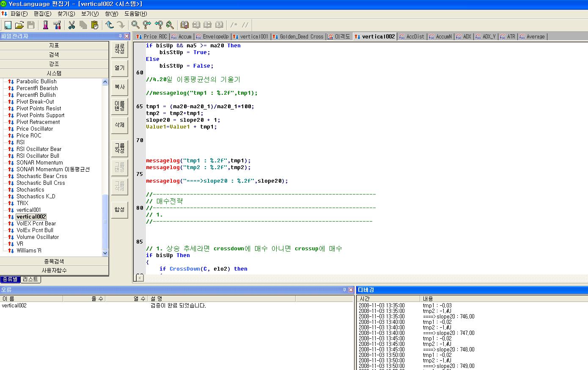This screenshot has width=588, height=370.
Task: Click the 합성 button
Action: [120, 209]
